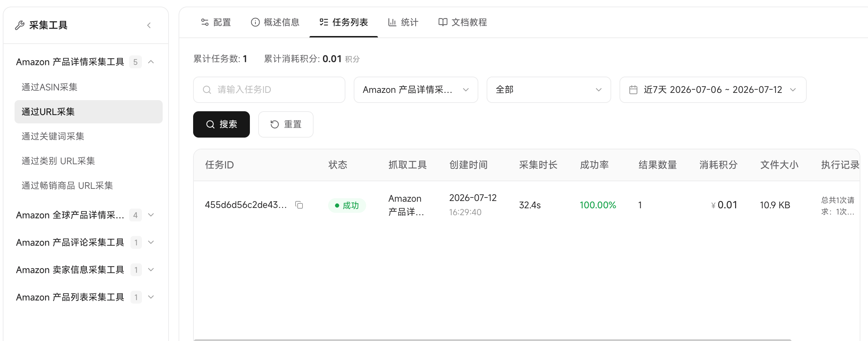This screenshot has width=868, height=341.
Task: Expand Amazon 全球产品详情采集 group
Action: pos(151,215)
